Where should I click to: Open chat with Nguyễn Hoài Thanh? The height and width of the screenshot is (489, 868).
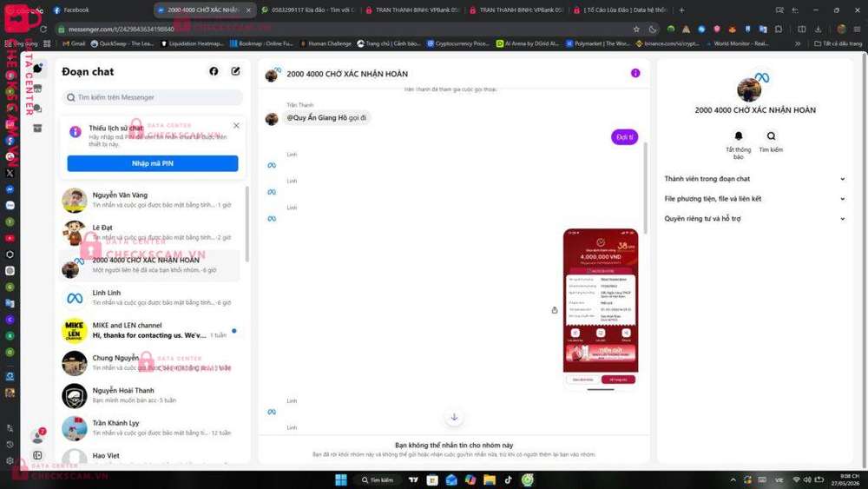(150, 395)
